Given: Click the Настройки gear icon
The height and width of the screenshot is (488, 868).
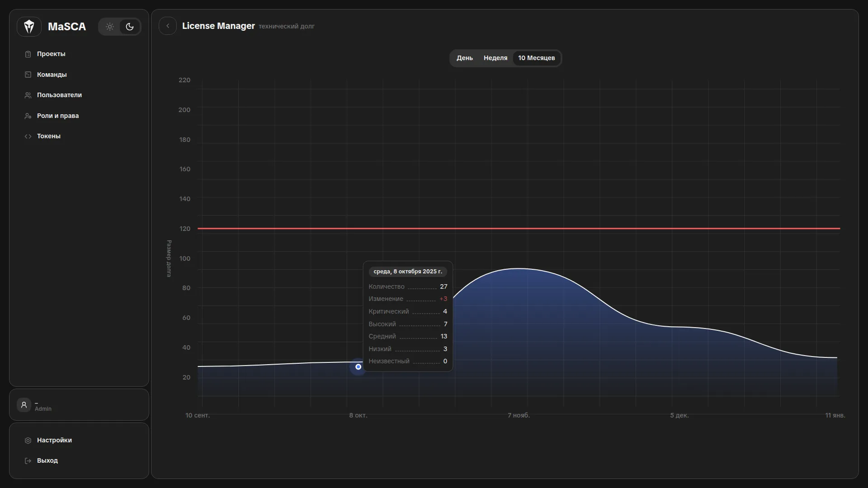Looking at the screenshot, I should [28, 441].
